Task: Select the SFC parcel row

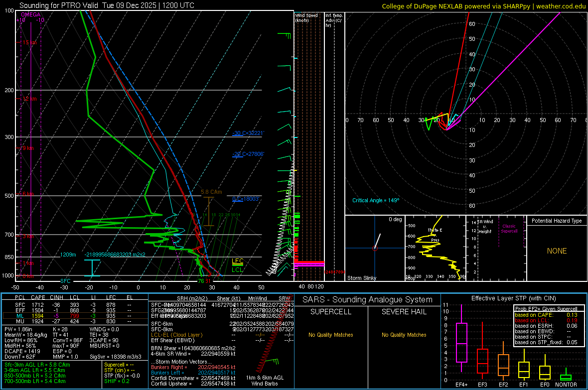Action: coord(74,305)
